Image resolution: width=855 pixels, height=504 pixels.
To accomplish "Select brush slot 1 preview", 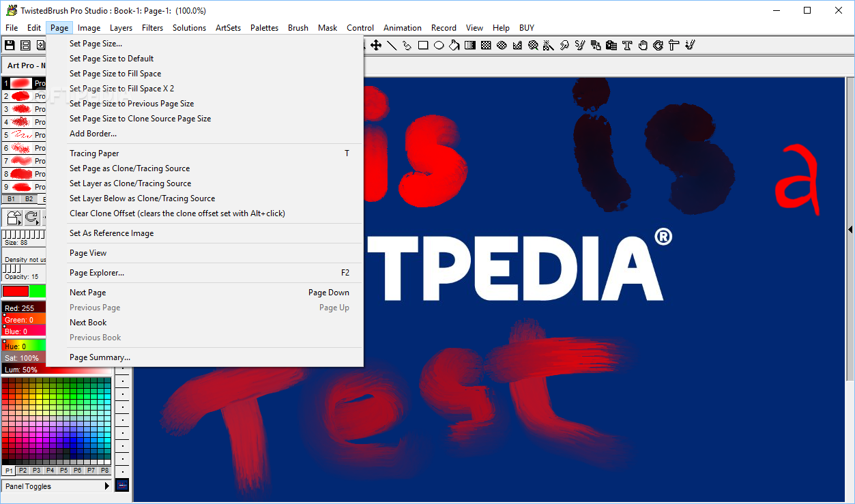I will pyautogui.click(x=21, y=83).
